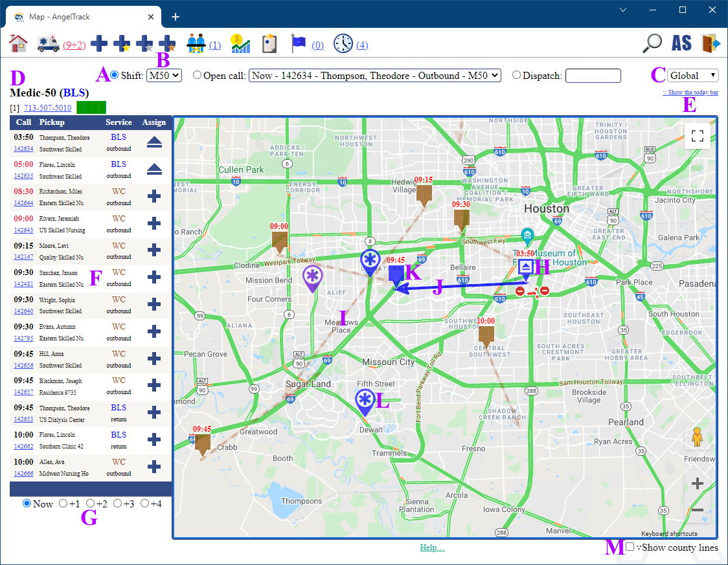Open the clipboard report icon
Screen dimensions: 728x565
(269, 43)
